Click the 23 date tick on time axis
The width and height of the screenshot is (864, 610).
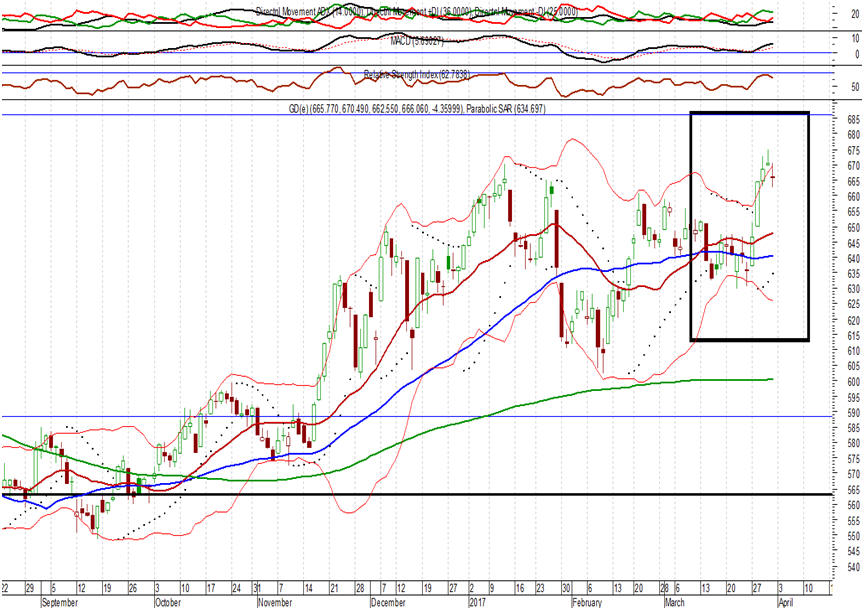pyautogui.click(x=541, y=588)
